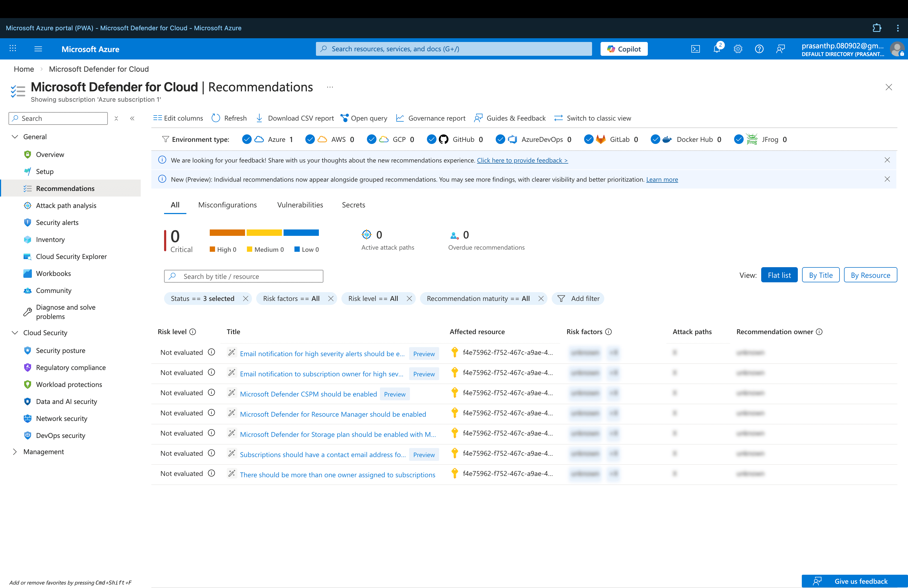Viewport: 908px width, 588px height.
Task: Uncheck the GitHub environment filter
Action: (431, 139)
